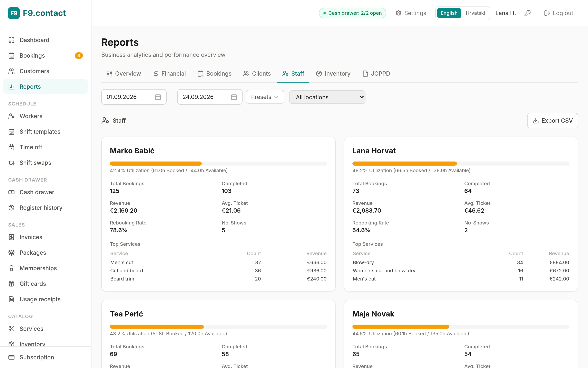The image size is (588, 368).
Task: Switch to the Clients tab
Action: [257, 74]
